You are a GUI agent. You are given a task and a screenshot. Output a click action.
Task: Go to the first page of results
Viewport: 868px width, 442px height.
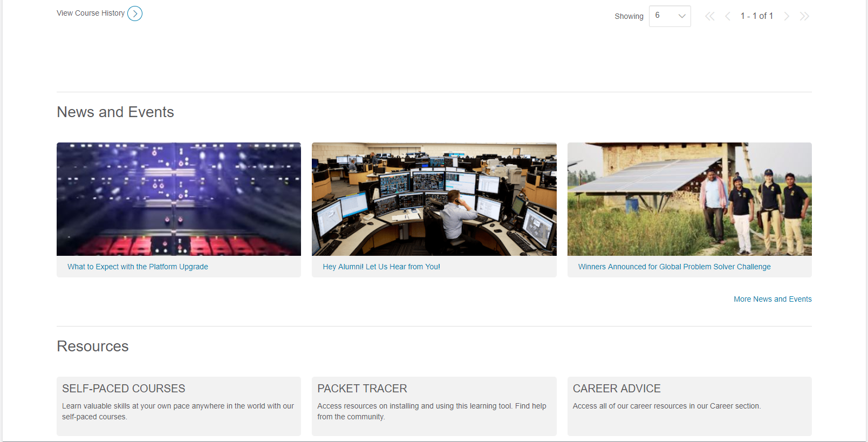710,16
